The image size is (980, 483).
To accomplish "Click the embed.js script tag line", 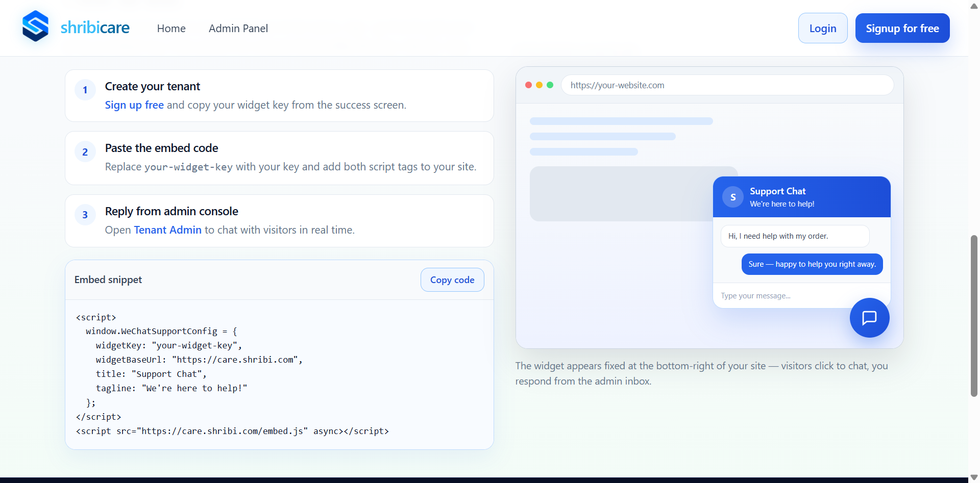I will (232, 431).
